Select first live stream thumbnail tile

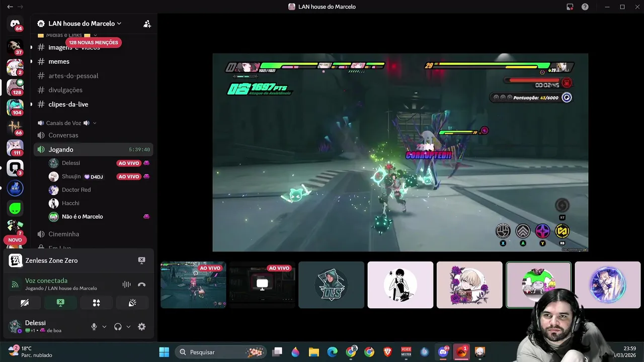pyautogui.click(x=193, y=285)
